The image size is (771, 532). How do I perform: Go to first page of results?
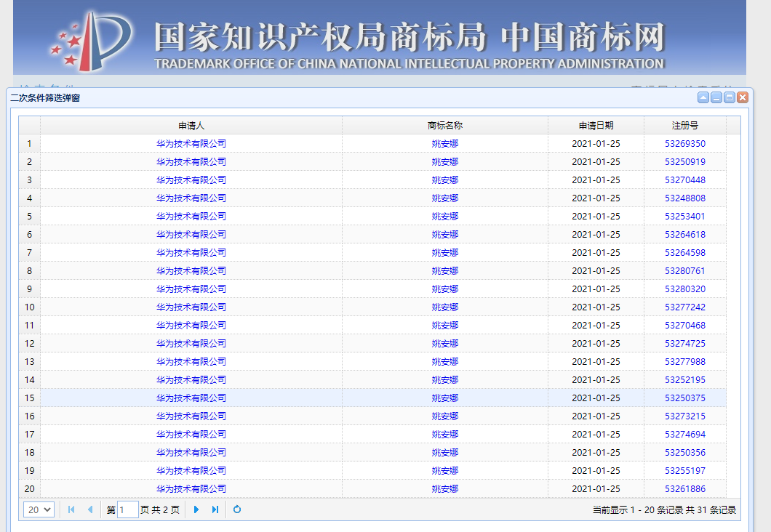click(x=71, y=509)
